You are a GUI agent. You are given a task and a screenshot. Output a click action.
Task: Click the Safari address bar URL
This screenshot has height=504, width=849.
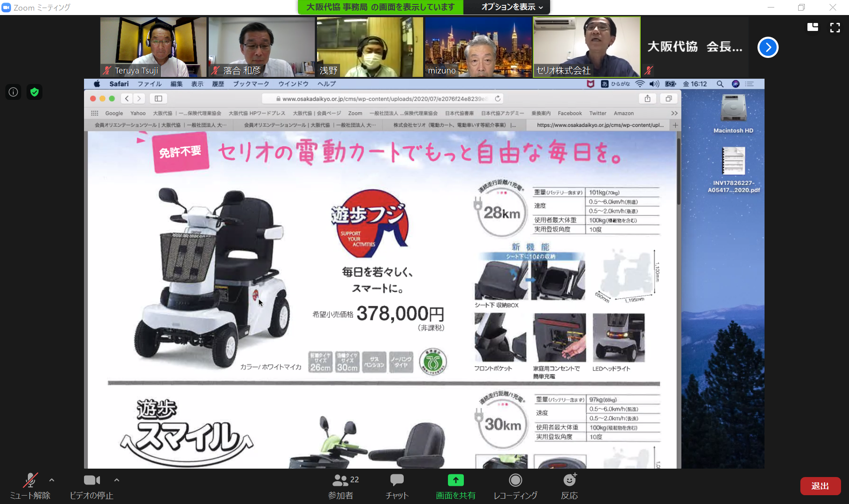383,99
